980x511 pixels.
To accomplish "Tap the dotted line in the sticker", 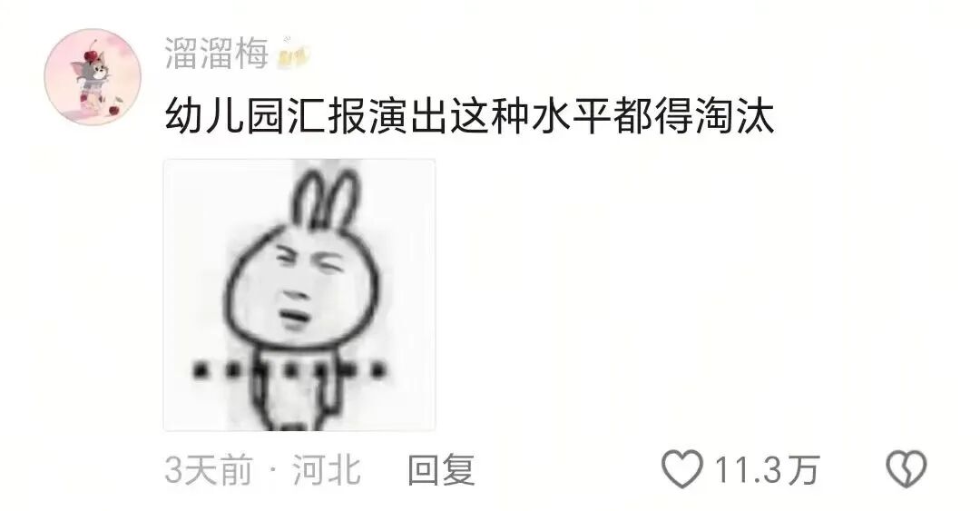I will tap(289, 371).
